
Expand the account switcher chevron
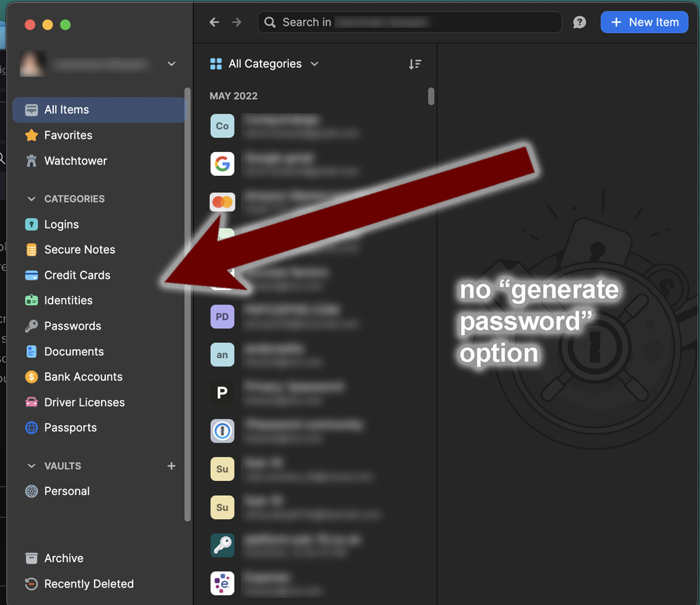tap(172, 64)
